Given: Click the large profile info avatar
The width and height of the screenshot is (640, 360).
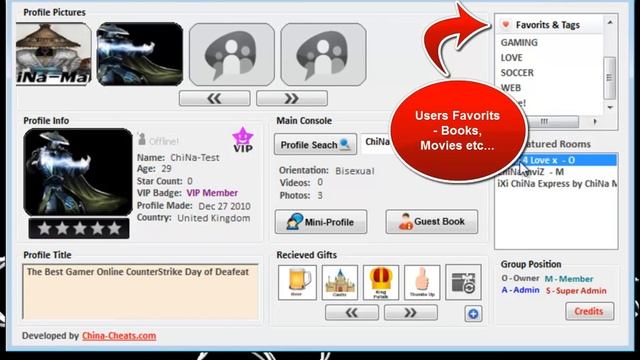Looking at the screenshot, I should [x=78, y=172].
